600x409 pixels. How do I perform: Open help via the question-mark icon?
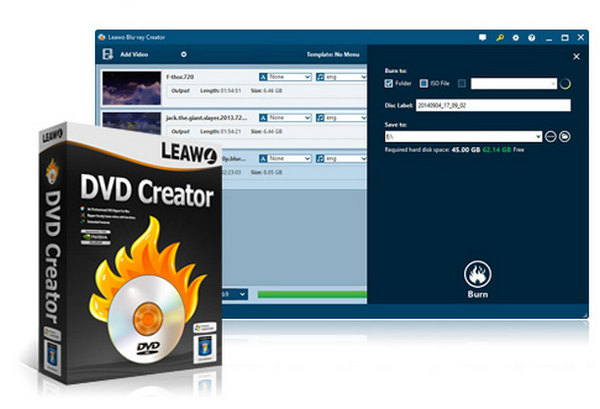(532, 37)
